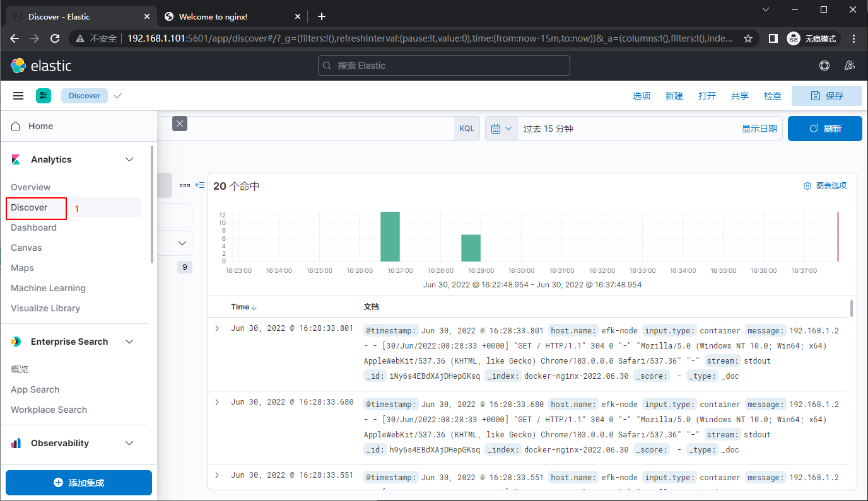Expand document row at 16:28:33.680

(x=218, y=402)
